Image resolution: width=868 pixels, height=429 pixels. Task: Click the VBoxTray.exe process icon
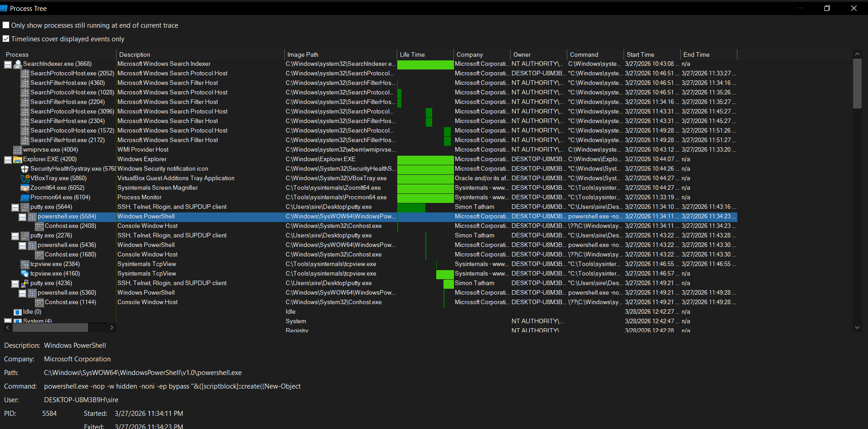(x=25, y=178)
